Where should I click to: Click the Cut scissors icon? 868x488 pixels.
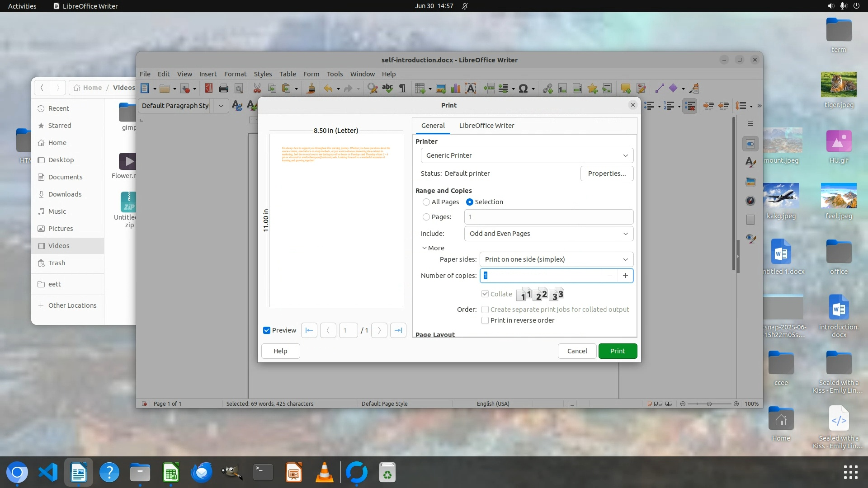coord(257,89)
